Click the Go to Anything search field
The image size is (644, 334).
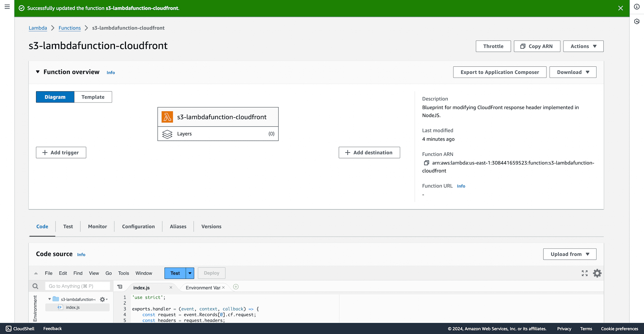pyautogui.click(x=78, y=286)
